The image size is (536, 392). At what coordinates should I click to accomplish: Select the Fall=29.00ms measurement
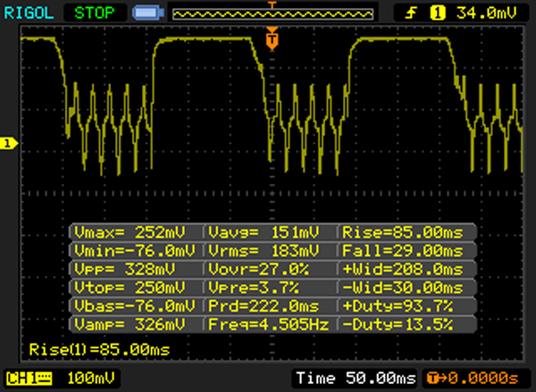403,251
